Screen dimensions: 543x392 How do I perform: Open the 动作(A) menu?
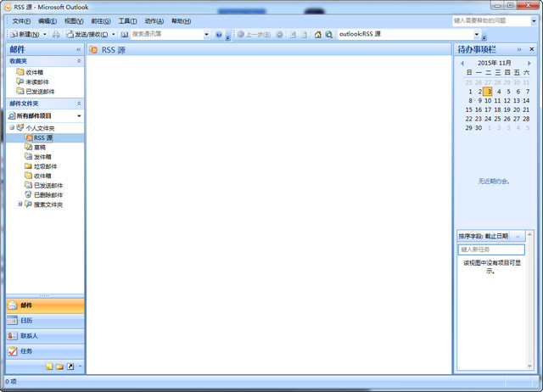(154, 21)
